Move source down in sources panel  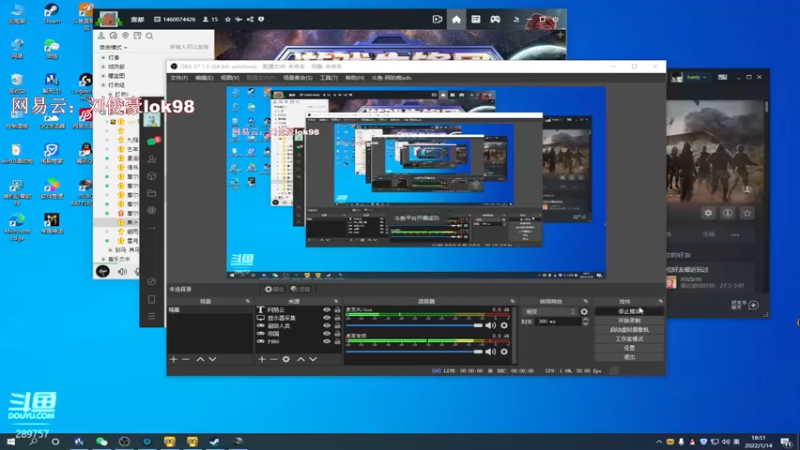(x=313, y=359)
